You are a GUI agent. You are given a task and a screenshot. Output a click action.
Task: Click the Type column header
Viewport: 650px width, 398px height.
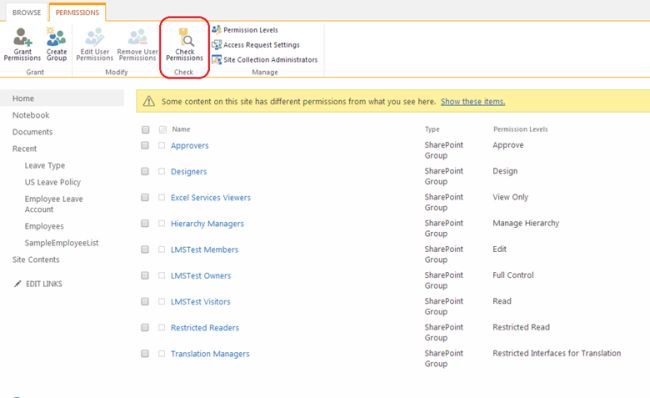(432, 129)
